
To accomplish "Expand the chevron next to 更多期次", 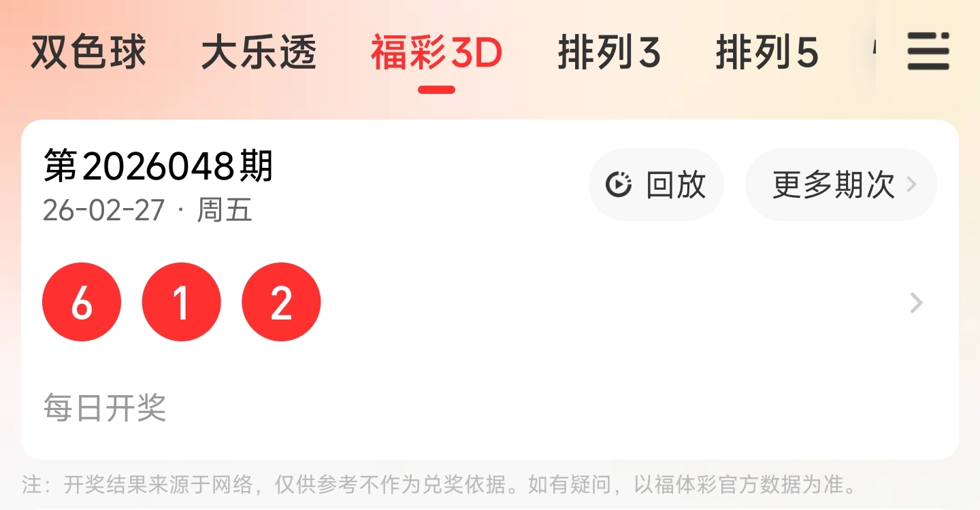I will (912, 185).
